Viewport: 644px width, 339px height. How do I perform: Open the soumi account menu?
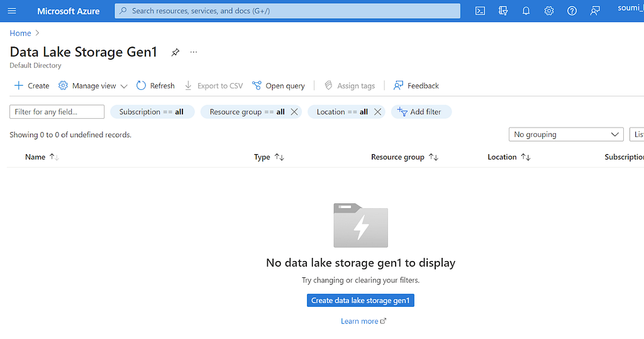630,8
